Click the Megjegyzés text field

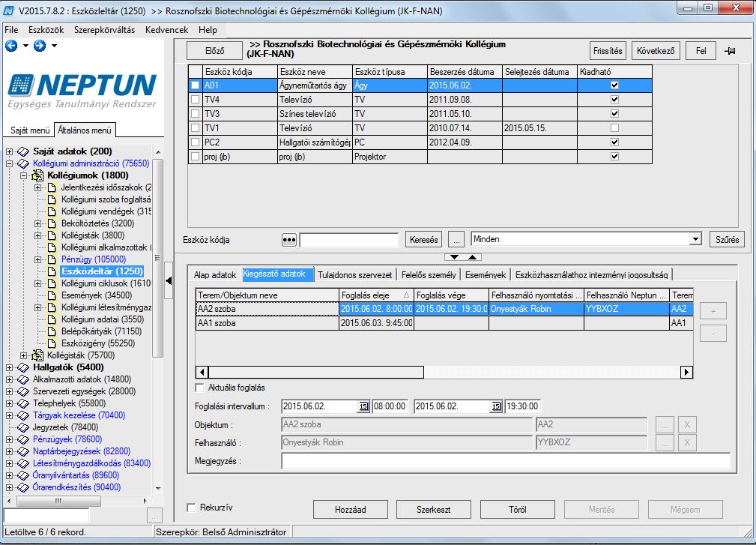click(505, 461)
